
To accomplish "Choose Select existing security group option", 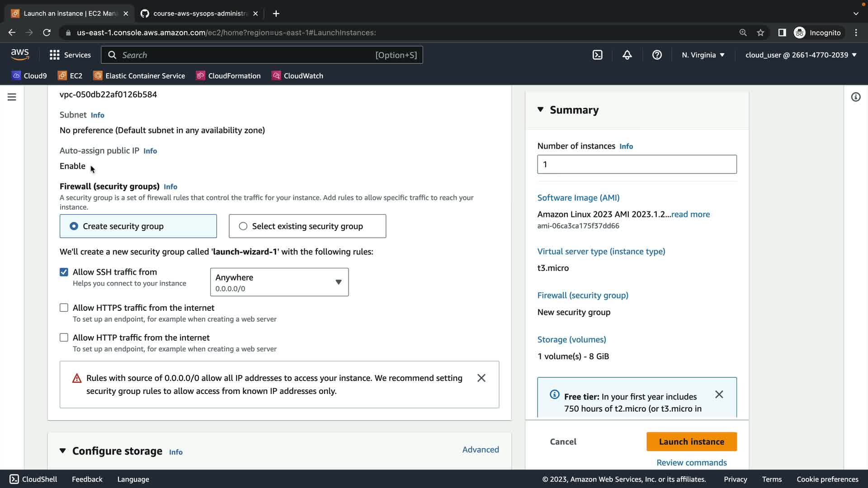I will (x=243, y=226).
